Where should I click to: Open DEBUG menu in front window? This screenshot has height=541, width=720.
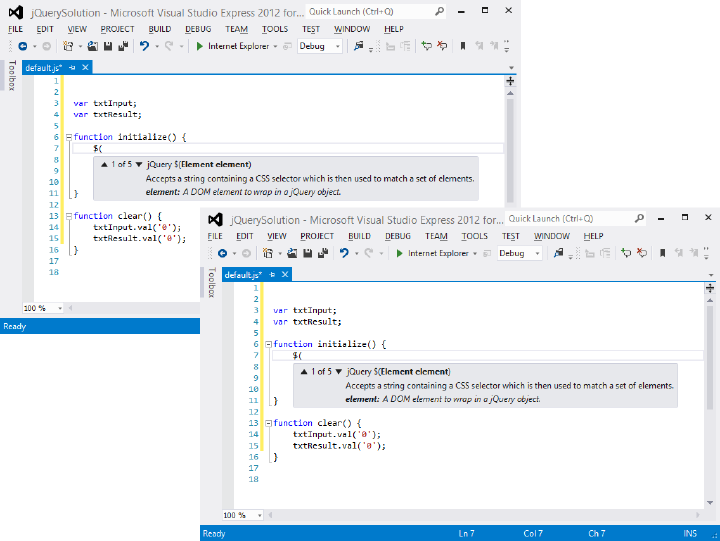pyautogui.click(x=398, y=236)
